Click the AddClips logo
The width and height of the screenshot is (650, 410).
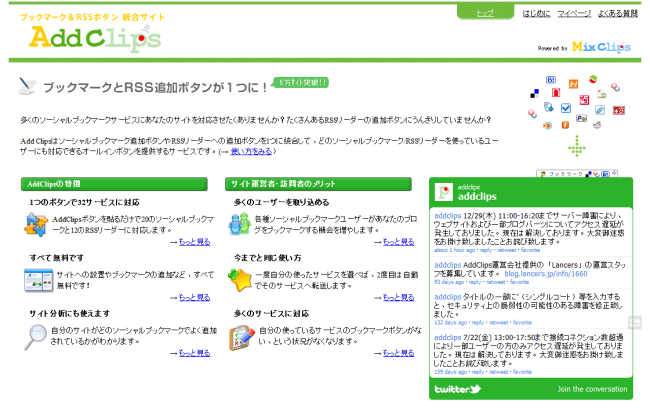click(95, 39)
